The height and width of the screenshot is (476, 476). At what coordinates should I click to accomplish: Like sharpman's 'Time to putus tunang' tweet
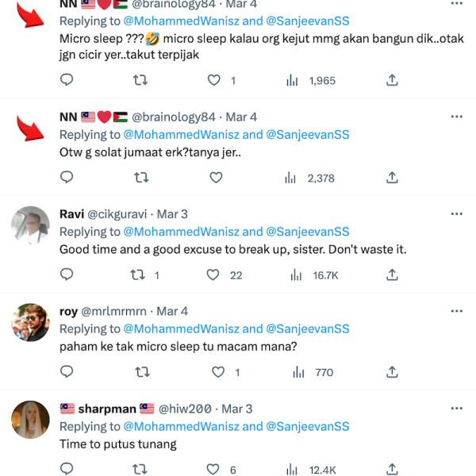pos(213,470)
